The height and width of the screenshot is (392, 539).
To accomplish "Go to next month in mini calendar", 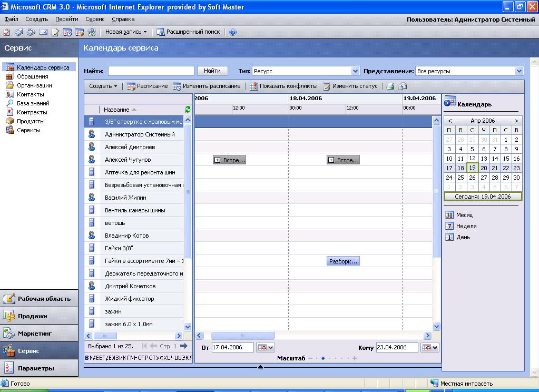I will coord(516,121).
